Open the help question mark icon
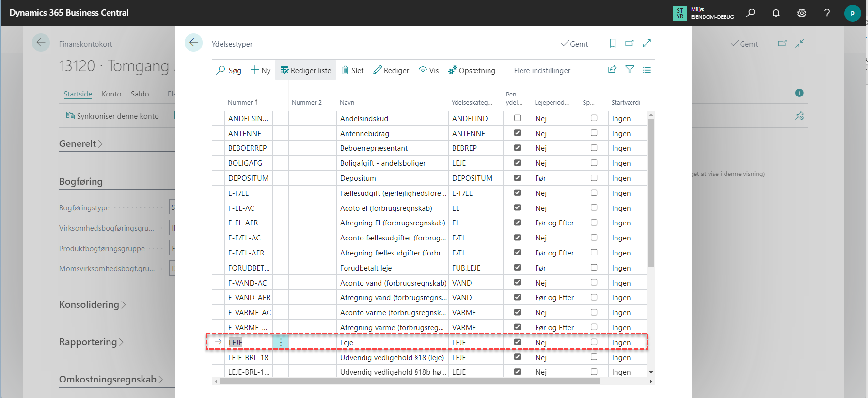The width and height of the screenshot is (868, 398). (827, 13)
